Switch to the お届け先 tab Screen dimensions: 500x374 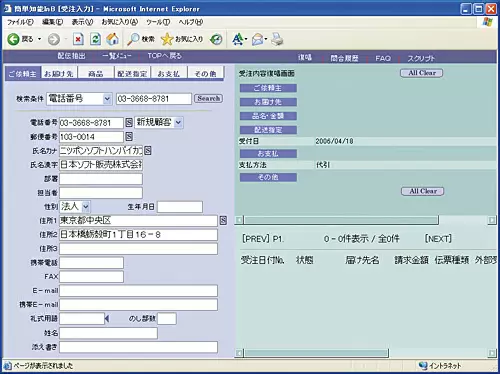(59, 73)
